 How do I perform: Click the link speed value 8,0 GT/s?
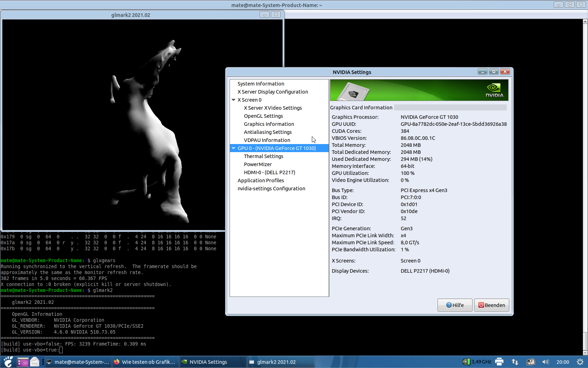click(410, 243)
